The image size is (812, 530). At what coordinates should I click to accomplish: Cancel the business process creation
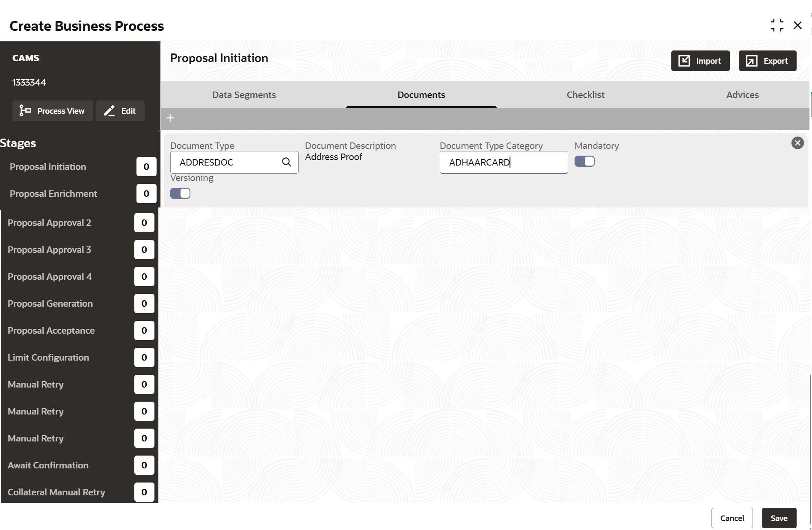pos(732,518)
